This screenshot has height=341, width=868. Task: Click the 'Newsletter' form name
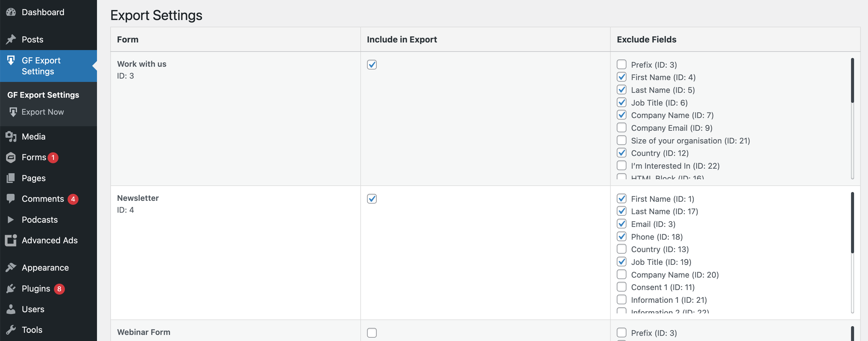pos(138,198)
